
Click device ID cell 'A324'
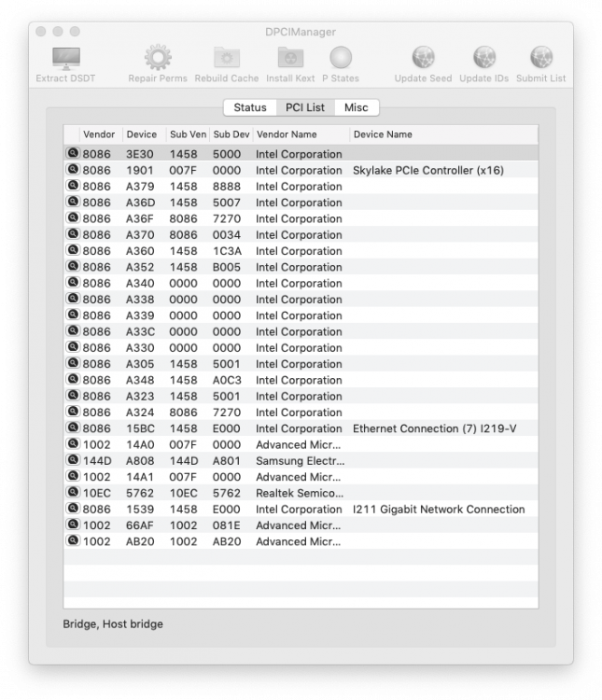[x=140, y=413]
